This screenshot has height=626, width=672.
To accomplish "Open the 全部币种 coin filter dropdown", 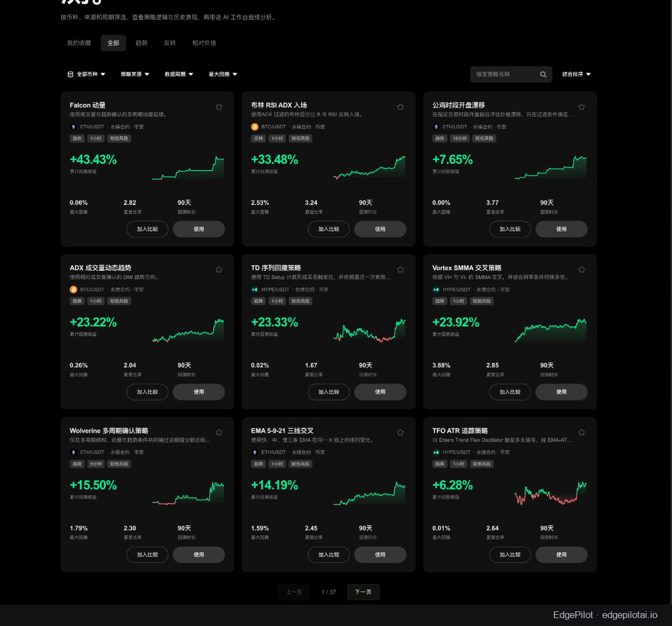I will pyautogui.click(x=86, y=74).
